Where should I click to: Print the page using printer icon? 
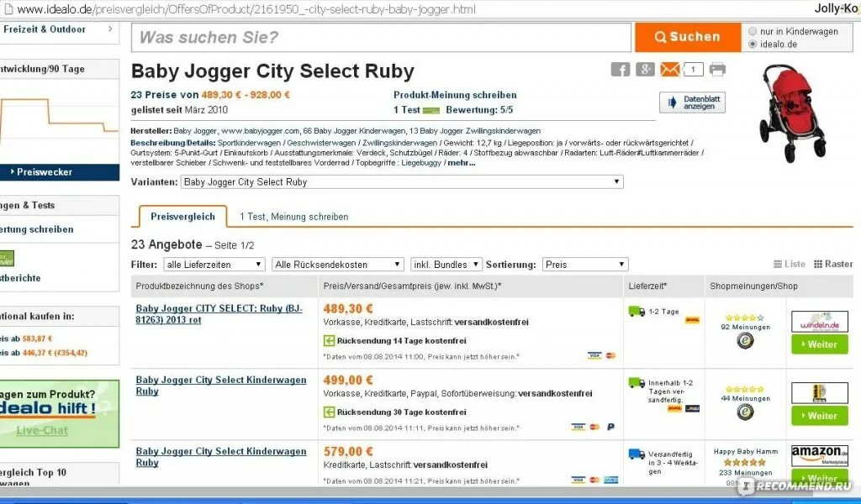click(x=717, y=69)
